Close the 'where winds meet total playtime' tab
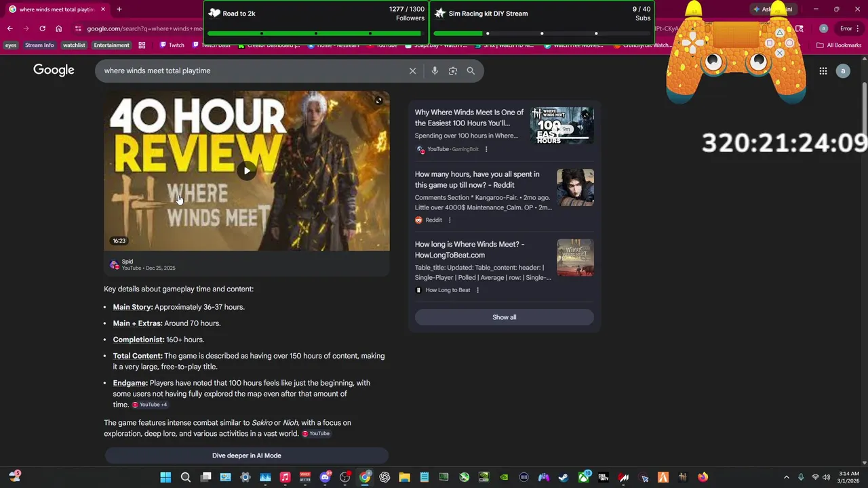The image size is (868, 488). coord(103,9)
